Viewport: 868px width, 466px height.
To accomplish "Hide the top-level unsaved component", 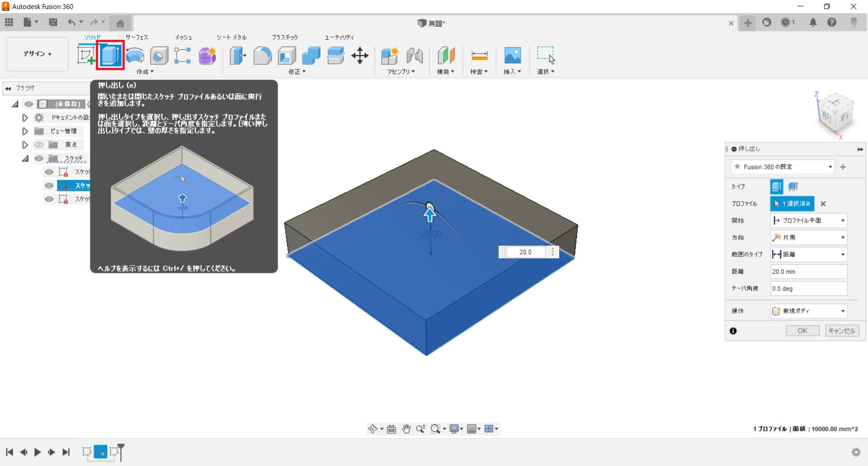I will (x=29, y=104).
